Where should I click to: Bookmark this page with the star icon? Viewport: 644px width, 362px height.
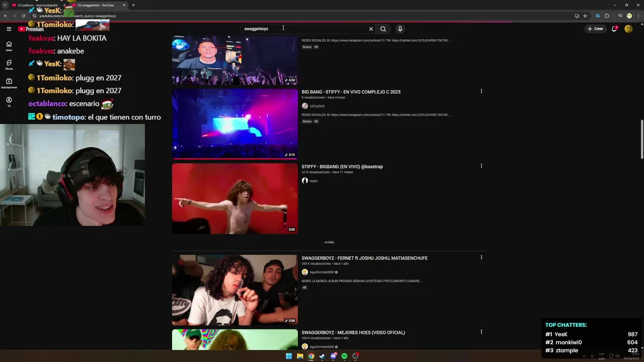point(585,16)
